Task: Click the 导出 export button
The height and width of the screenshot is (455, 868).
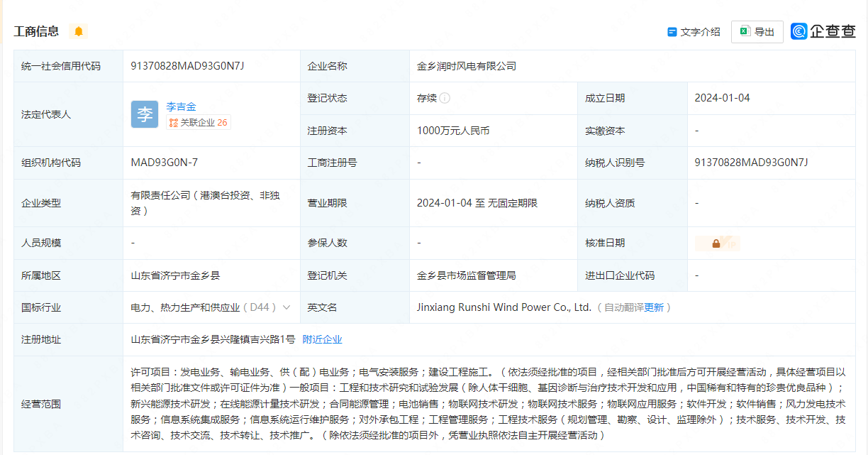Action: click(x=757, y=32)
